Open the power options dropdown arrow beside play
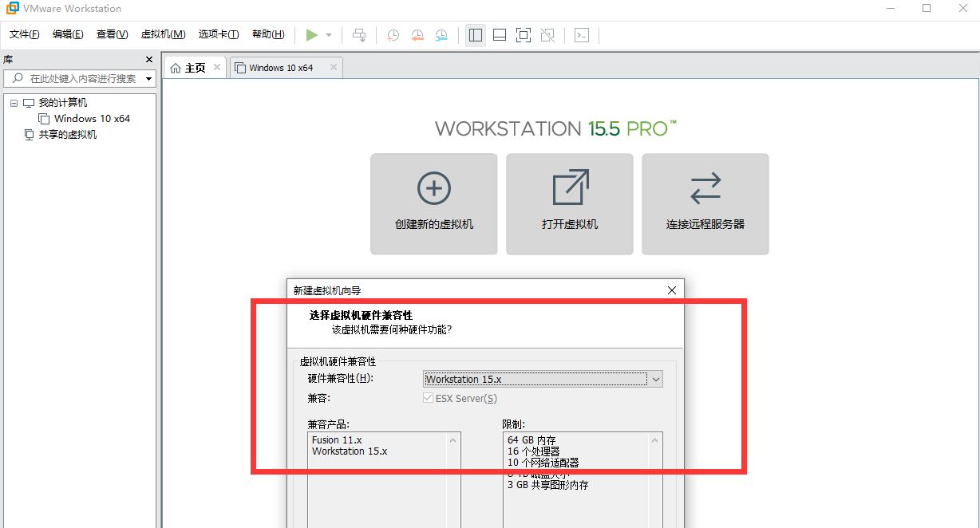This screenshot has width=980, height=528. (329, 35)
